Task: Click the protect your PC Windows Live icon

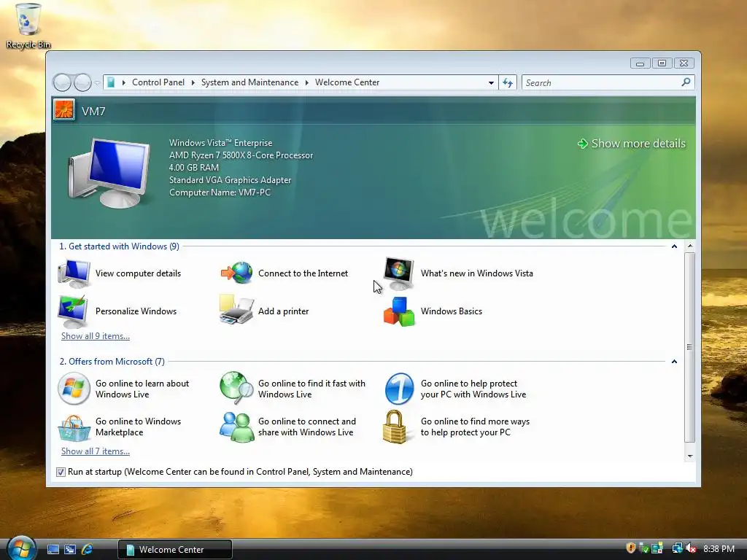Action: pos(399,389)
